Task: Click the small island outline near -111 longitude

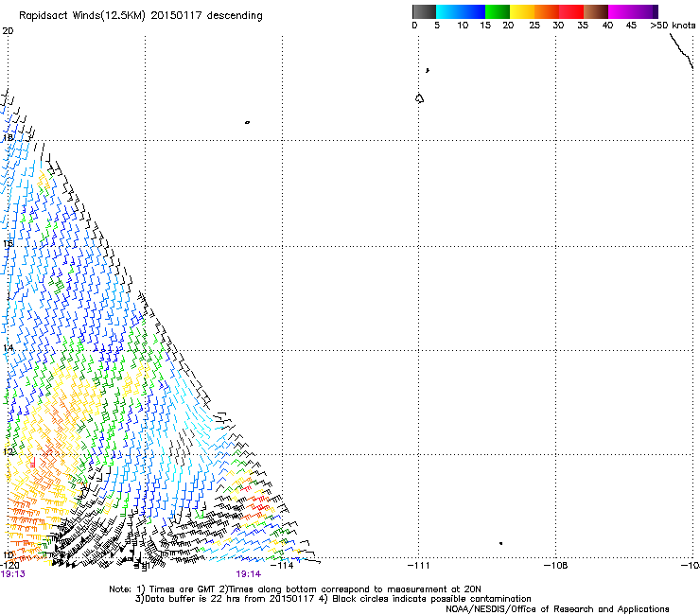Action: (419, 98)
